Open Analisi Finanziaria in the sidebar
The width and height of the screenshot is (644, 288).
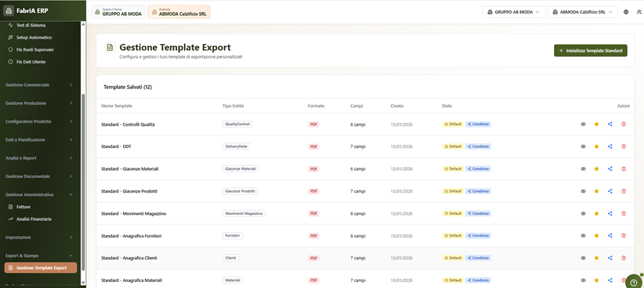pos(41,219)
